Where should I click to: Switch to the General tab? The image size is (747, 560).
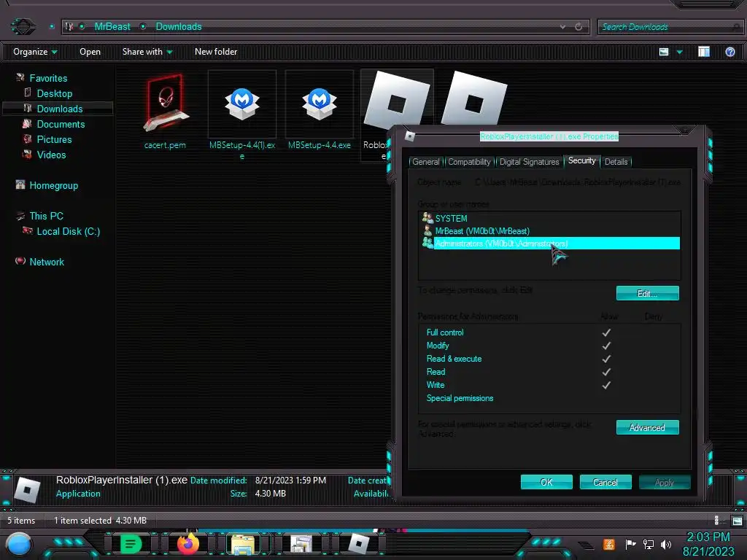[x=426, y=162]
